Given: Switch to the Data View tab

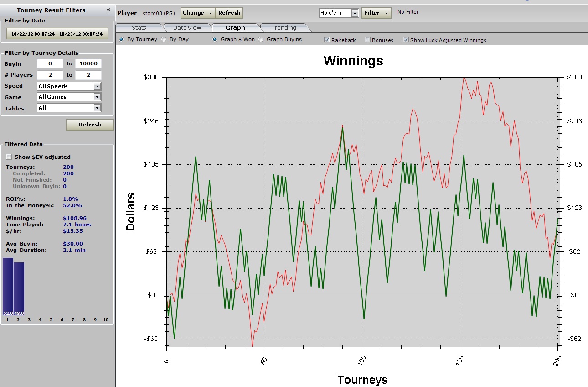Looking at the screenshot, I should (x=187, y=28).
